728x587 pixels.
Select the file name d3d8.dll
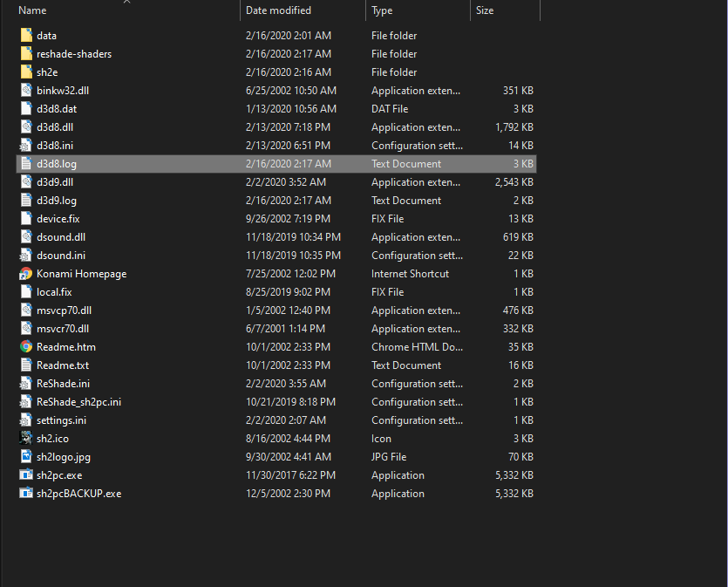[x=55, y=127]
